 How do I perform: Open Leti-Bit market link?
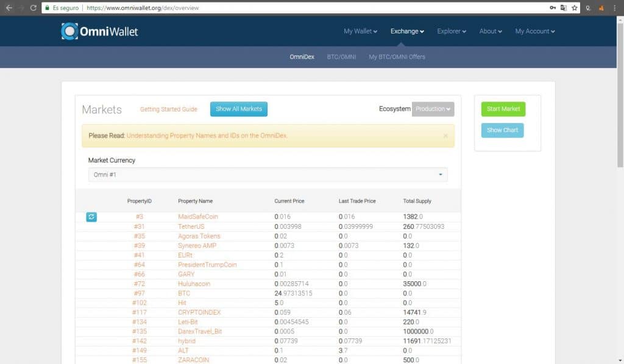[x=188, y=322]
